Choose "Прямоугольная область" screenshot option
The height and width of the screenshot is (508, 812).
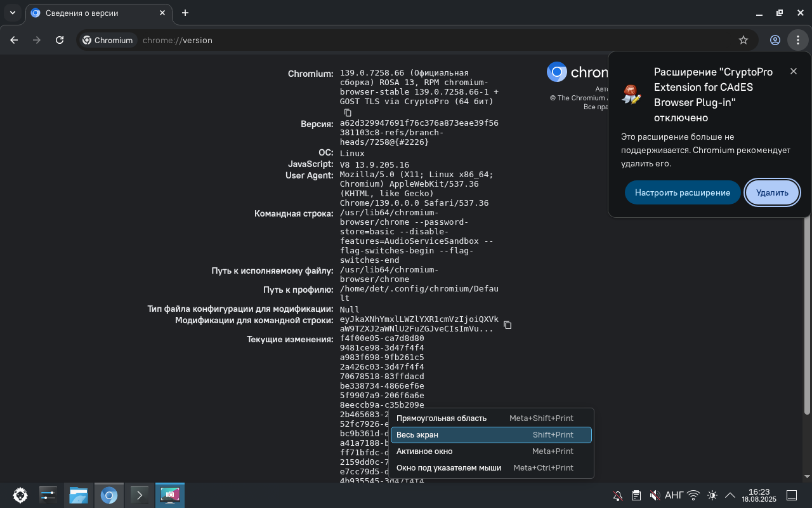491,418
